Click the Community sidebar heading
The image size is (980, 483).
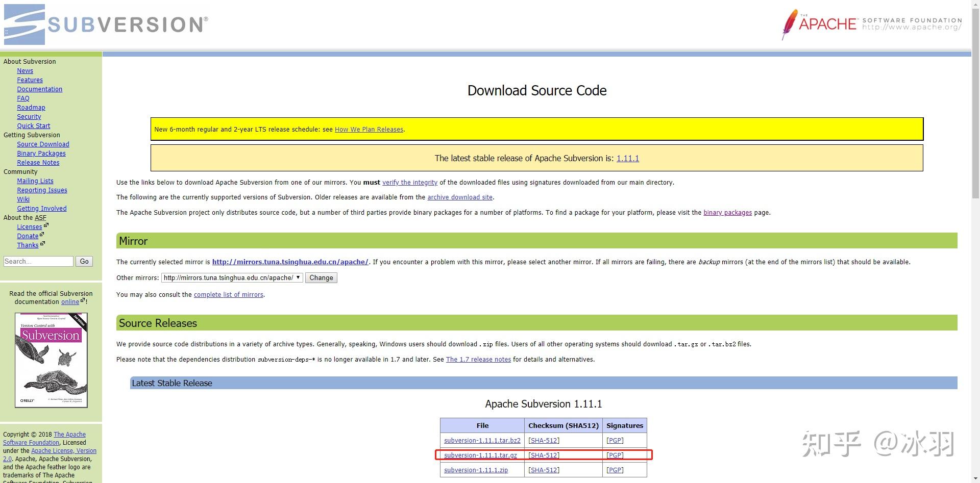pos(20,172)
